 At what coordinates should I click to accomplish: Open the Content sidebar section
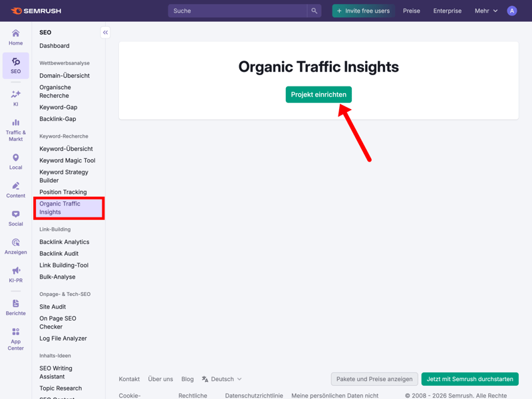coord(15,190)
